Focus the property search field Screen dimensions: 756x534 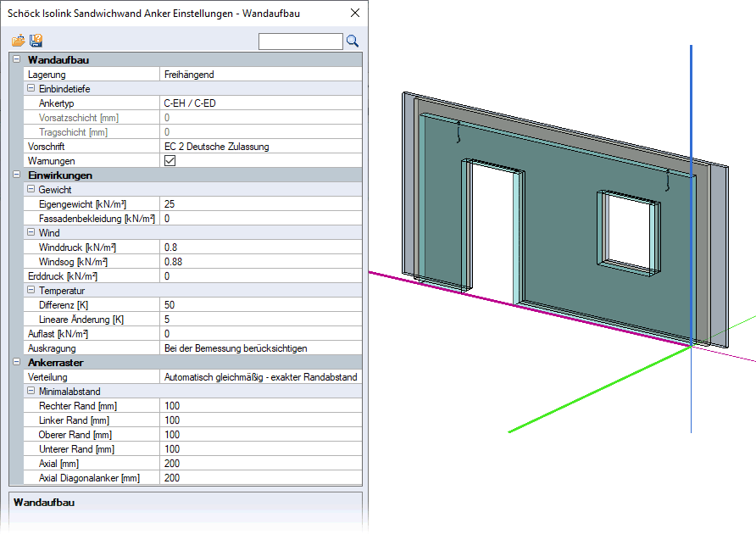pyautogui.click(x=300, y=42)
